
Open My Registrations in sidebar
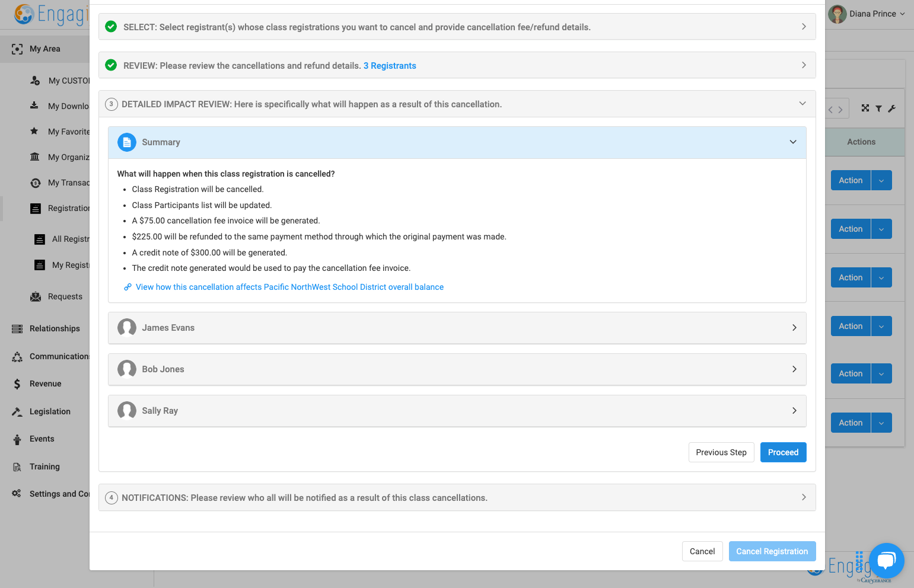pyautogui.click(x=62, y=265)
